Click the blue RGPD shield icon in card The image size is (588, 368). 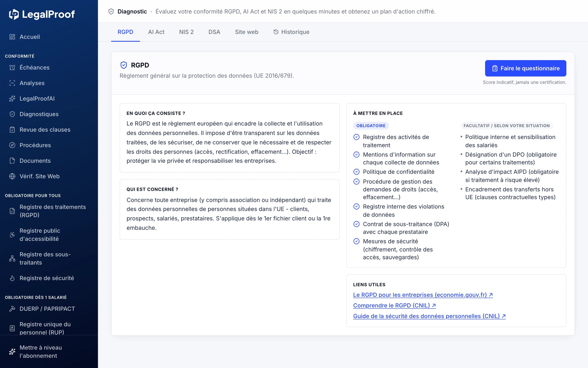(x=124, y=65)
